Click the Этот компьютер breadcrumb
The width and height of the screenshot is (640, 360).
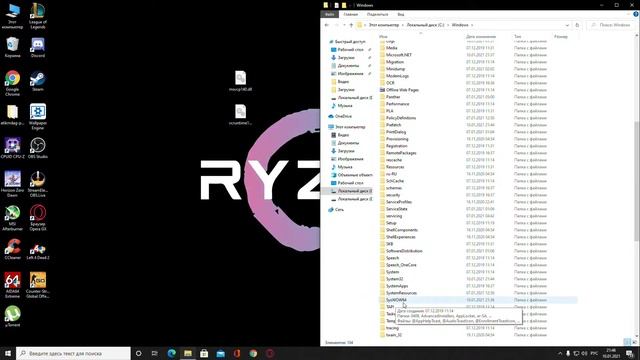(x=384, y=25)
